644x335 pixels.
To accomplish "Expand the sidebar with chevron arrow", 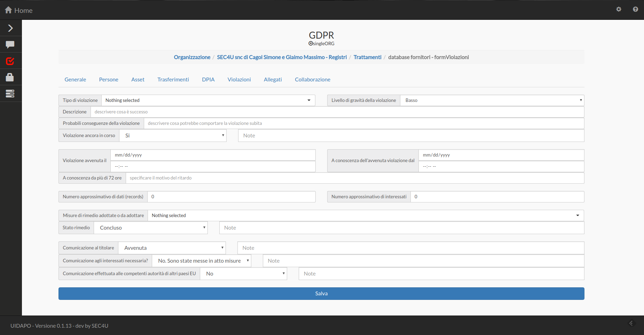I will (x=10, y=28).
